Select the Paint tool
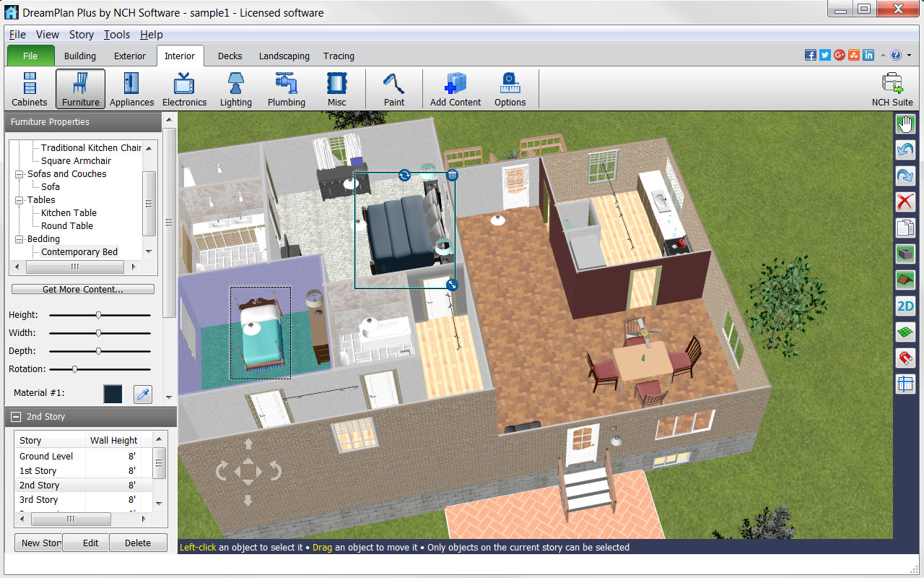The width and height of the screenshot is (924, 578). click(x=393, y=88)
